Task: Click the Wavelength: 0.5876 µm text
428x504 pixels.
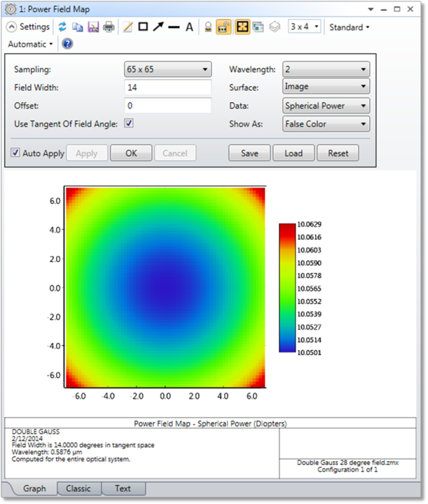Action: pyautogui.click(x=47, y=452)
